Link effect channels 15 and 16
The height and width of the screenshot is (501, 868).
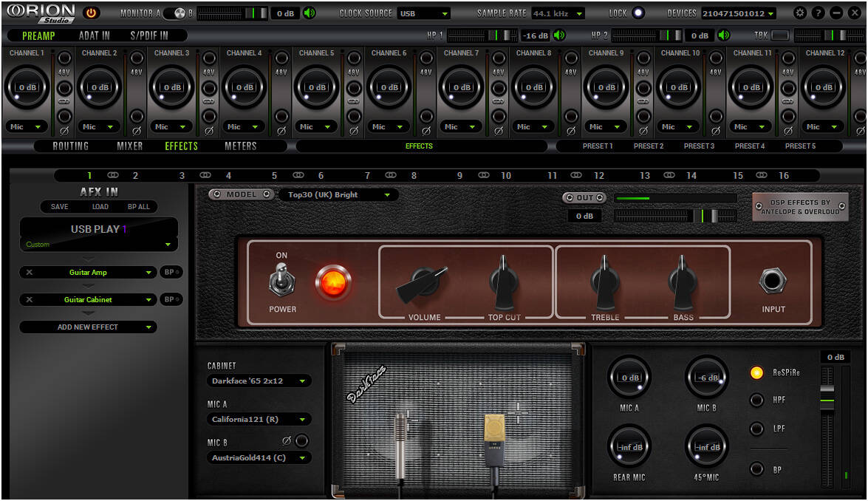pos(762,175)
